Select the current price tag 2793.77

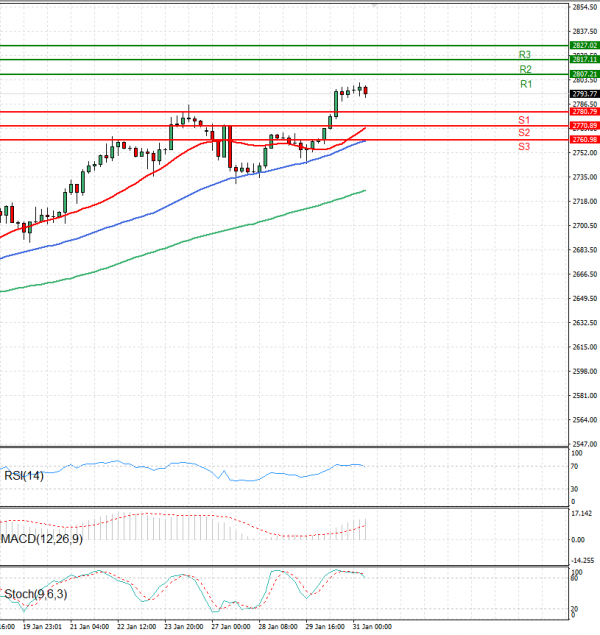pos(584,94)
